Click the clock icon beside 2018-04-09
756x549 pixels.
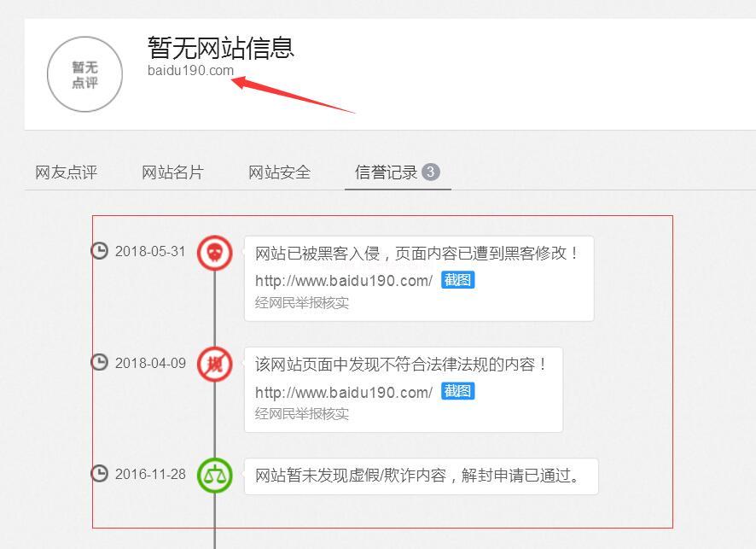[100, 362]
